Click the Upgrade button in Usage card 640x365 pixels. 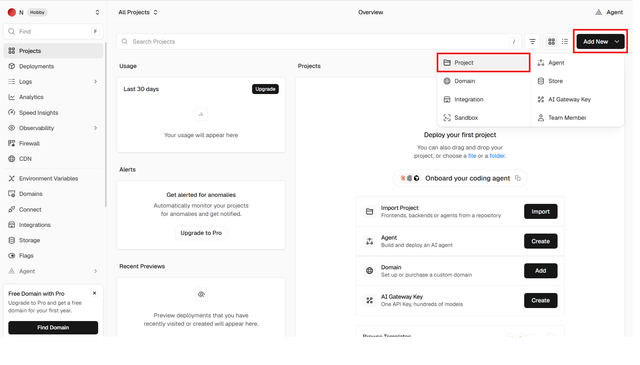tap(265, 89)
